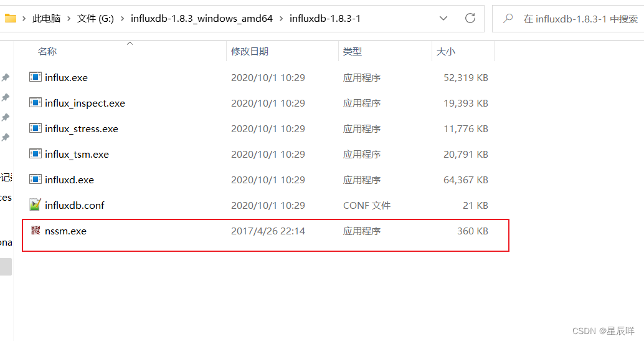Click modified date of influx.exe row
The image size is (644, 341).
click(268, 77)
